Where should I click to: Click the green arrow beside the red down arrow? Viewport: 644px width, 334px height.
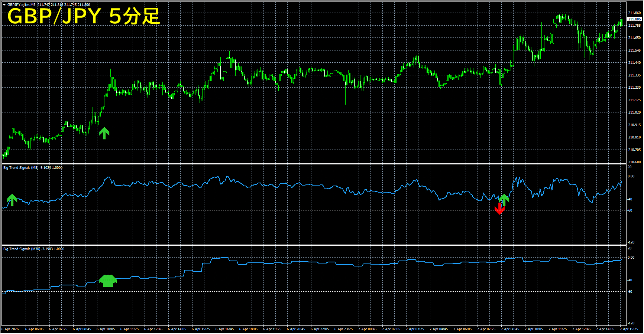(x=504, y=200)
